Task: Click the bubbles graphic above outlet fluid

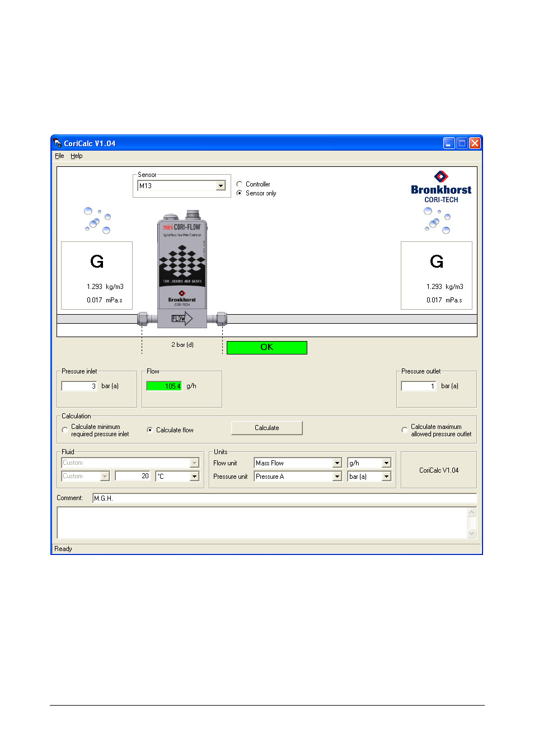Action: [437, 220]
